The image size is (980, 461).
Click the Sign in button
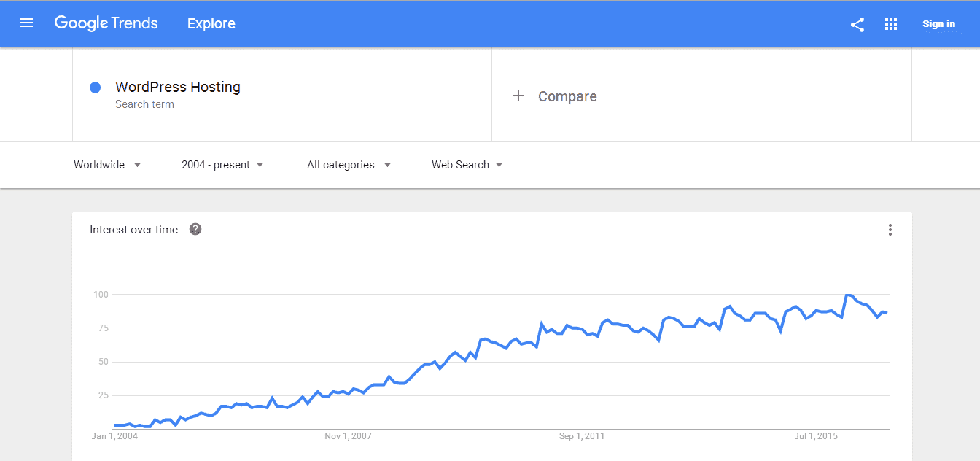(x=938, y=24)
